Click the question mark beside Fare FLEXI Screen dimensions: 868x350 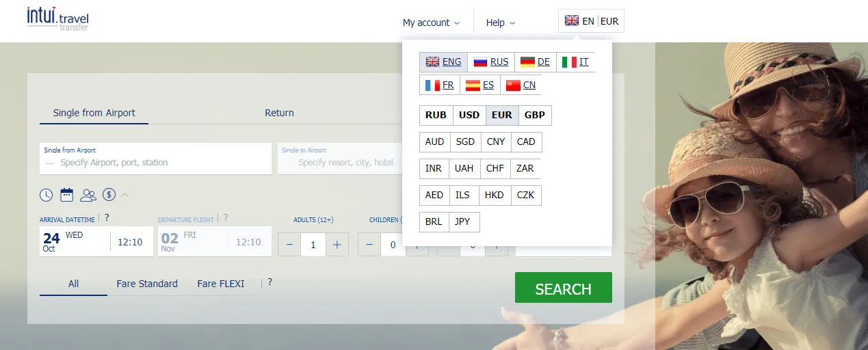270,282
